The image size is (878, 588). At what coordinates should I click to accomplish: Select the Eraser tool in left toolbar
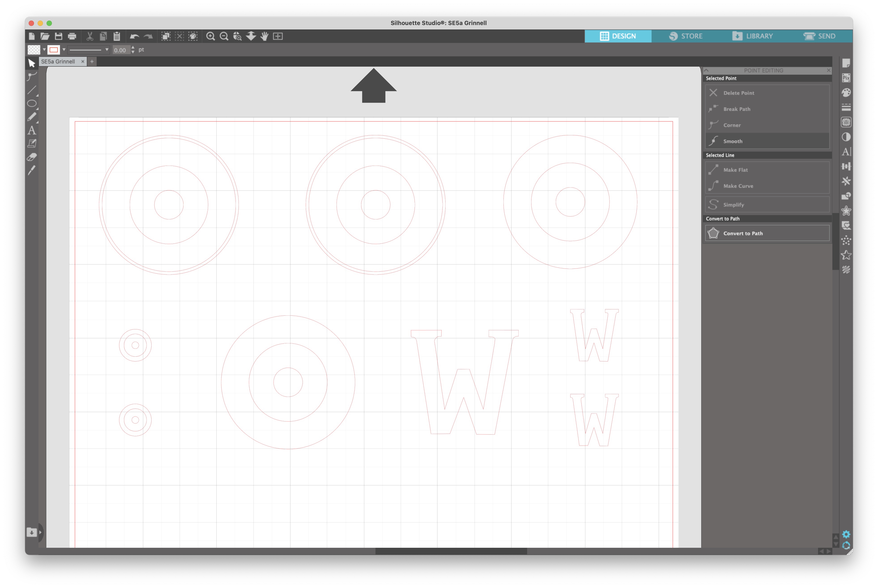32,157
